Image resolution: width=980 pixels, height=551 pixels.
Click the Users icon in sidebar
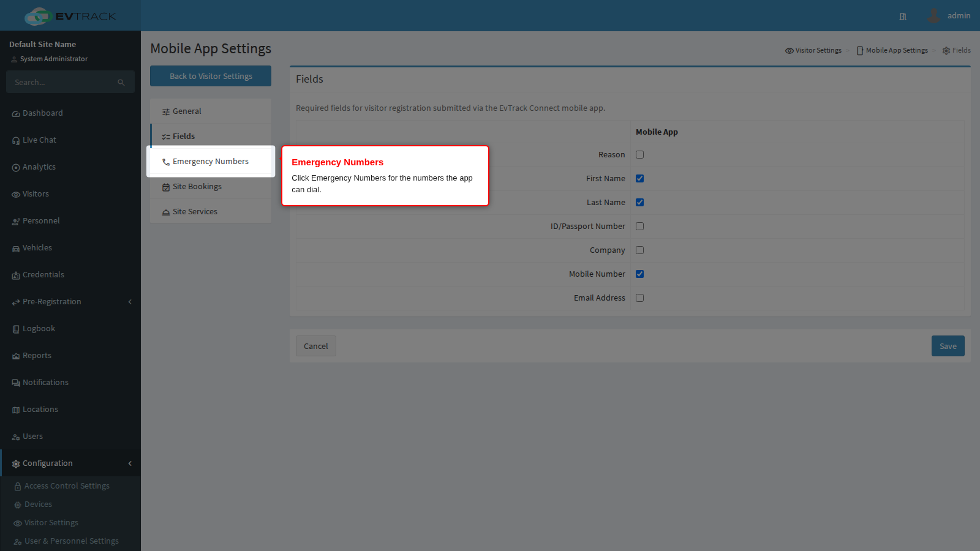[16, 437]
